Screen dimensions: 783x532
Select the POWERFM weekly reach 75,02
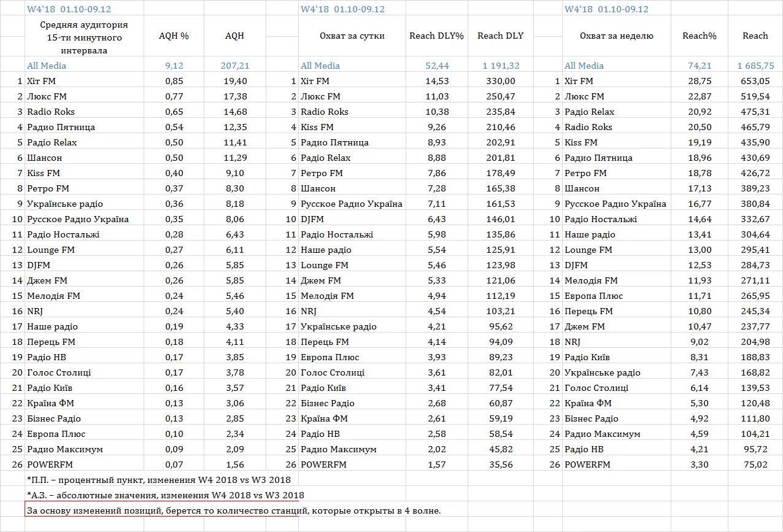755,465
